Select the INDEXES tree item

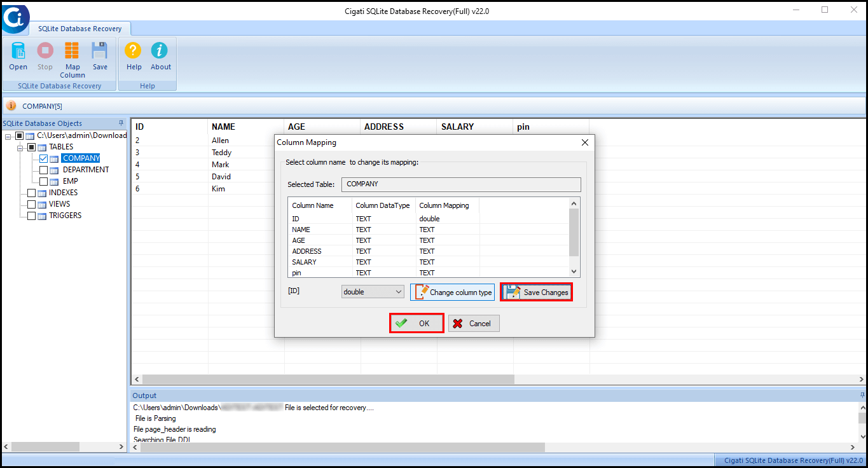pyautogui.click(x=64, y=193)
